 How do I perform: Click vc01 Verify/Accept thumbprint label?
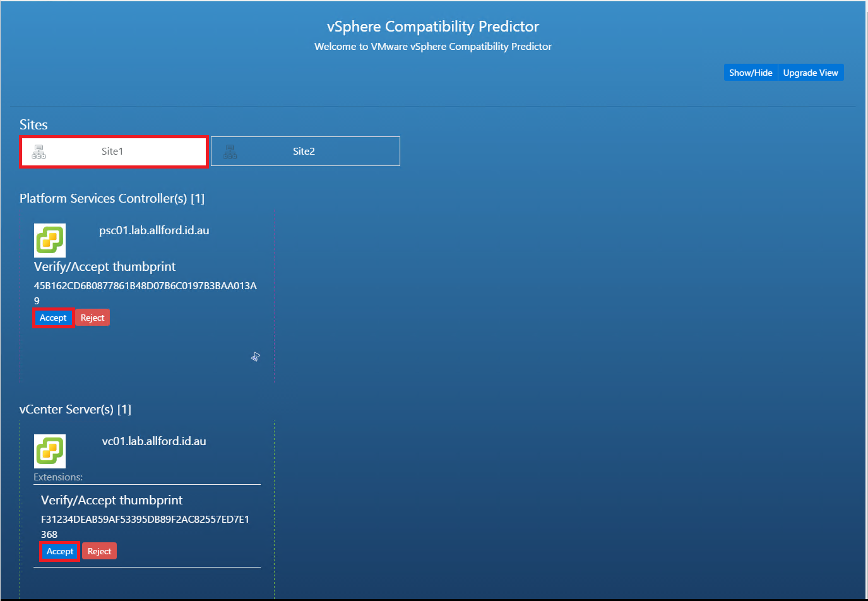click(112, 500)
